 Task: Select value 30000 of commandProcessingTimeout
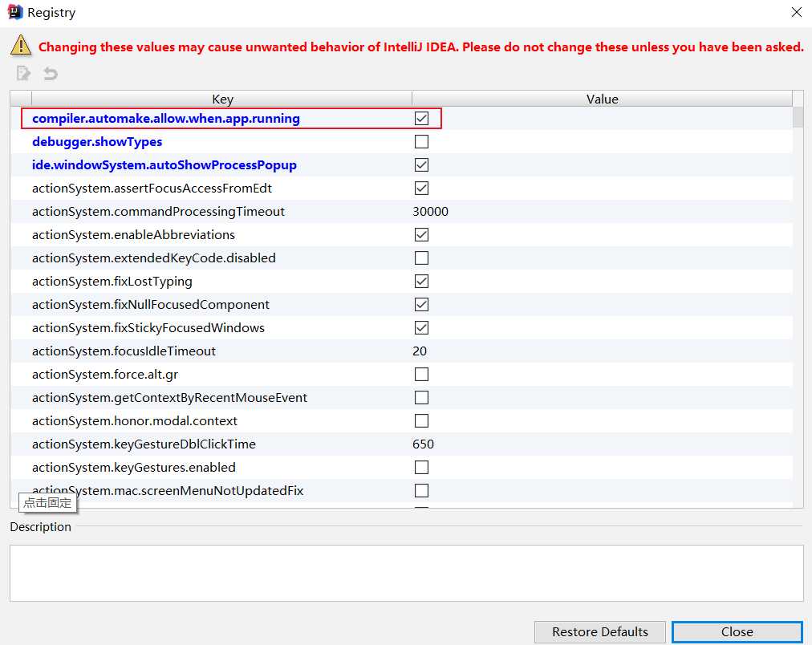(x=430, y=212)
